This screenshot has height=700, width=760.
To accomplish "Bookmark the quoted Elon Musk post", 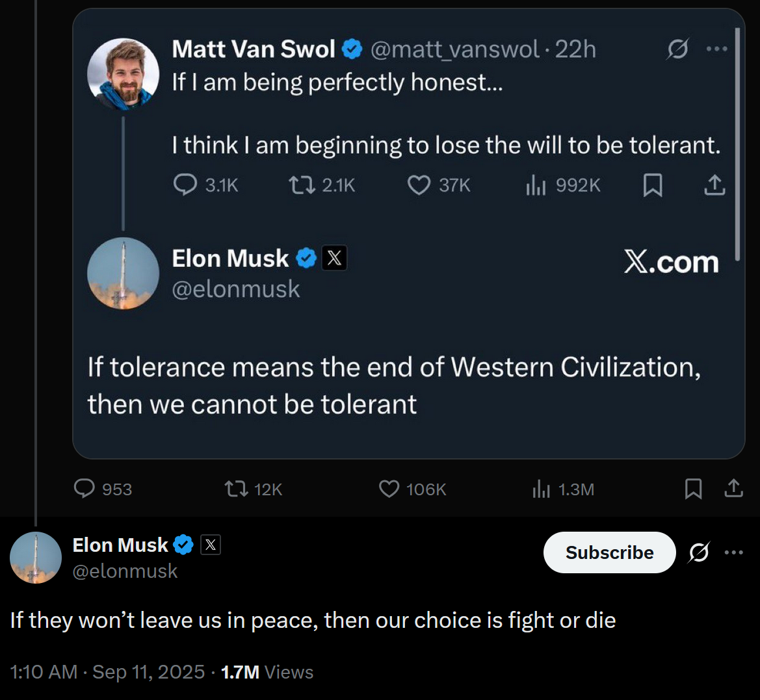I will pos(693,489).
